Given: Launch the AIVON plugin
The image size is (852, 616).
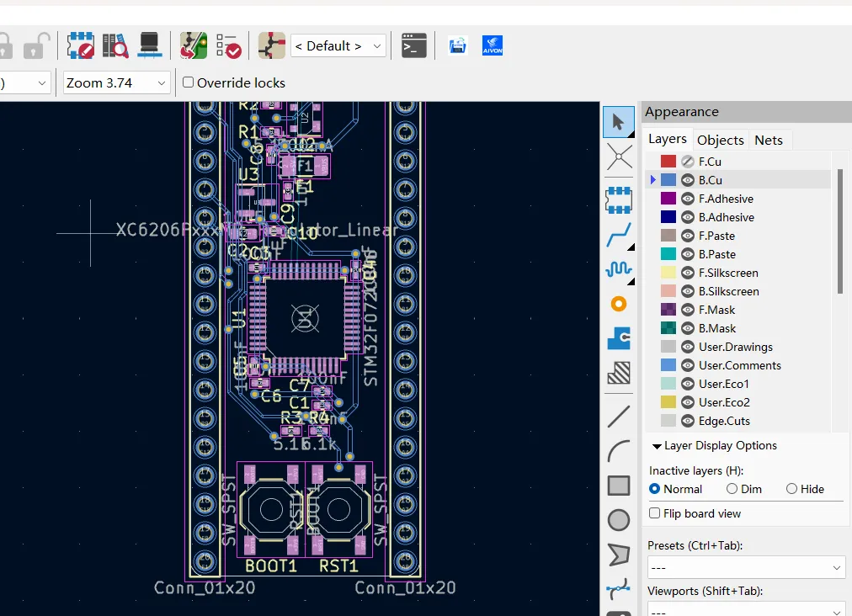Looking at the screenshot, I should pyautogui.click(x=493, y=45).
